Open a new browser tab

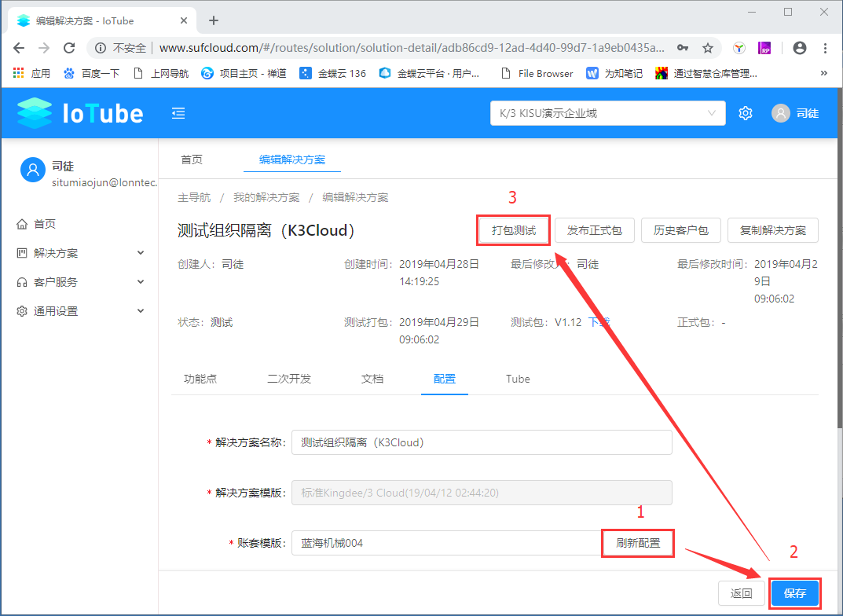coord(214,20)
